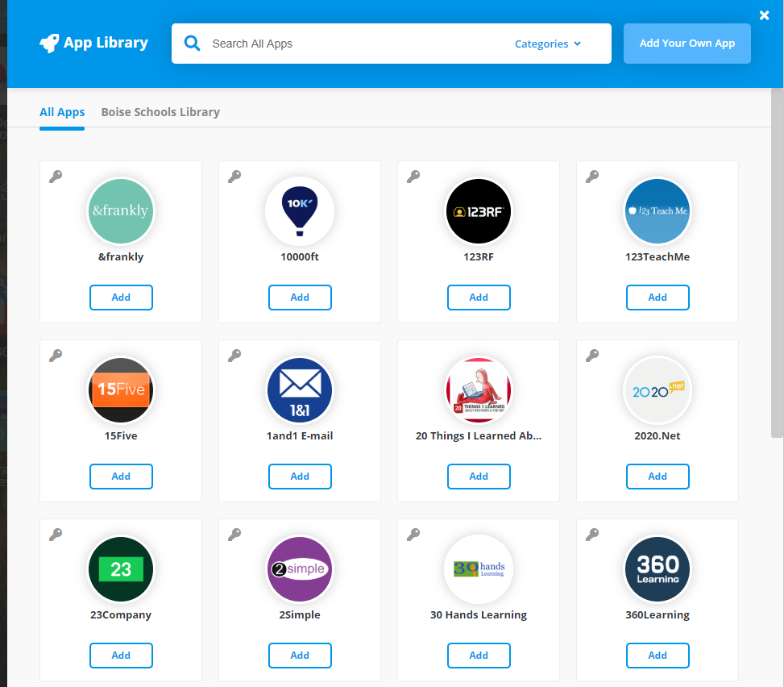Image resolution: width=784 pixels, height=687 pixels.
Task: Click the 123RF name label
Action: 479,256
